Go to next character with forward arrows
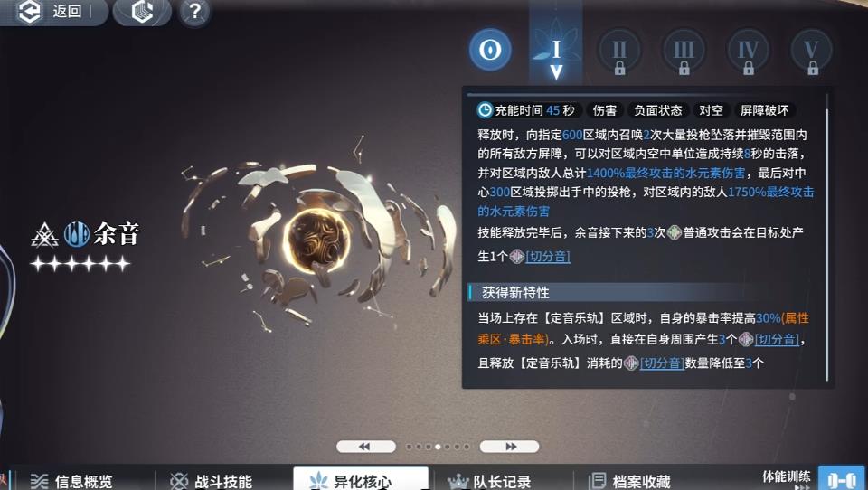 click(x=509, y=447)
